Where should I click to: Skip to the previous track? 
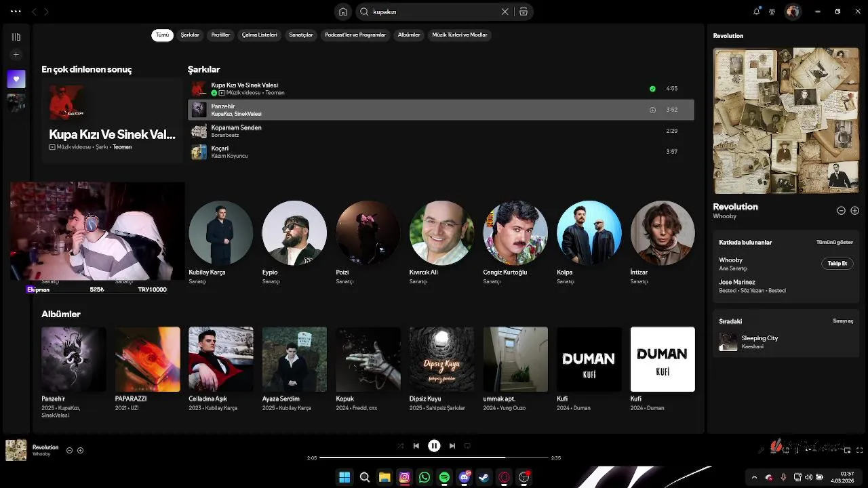pyautogui.click(x=416, y=446)
